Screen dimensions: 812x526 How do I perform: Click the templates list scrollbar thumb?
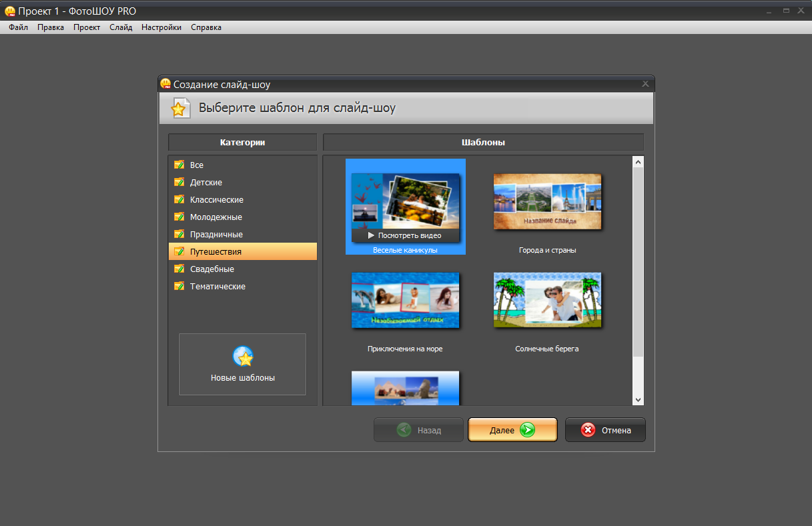pyautogui.click(x=638, y=262)
